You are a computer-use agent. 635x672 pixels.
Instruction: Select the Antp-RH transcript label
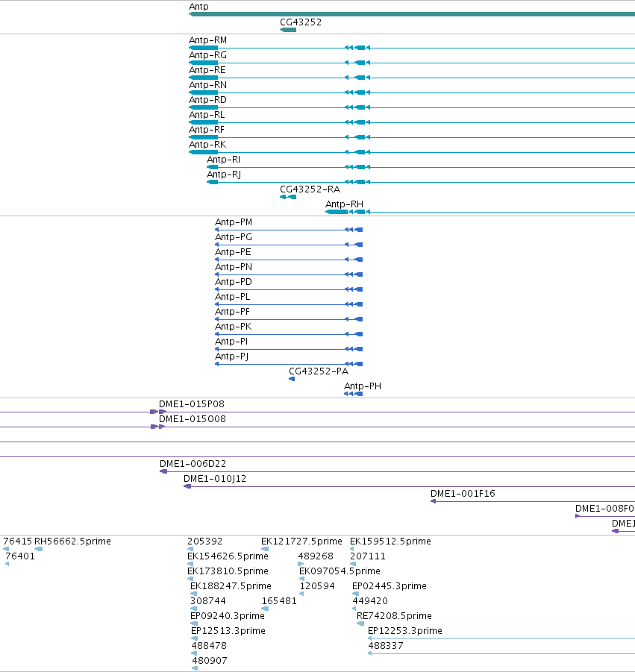coord(344,204)
